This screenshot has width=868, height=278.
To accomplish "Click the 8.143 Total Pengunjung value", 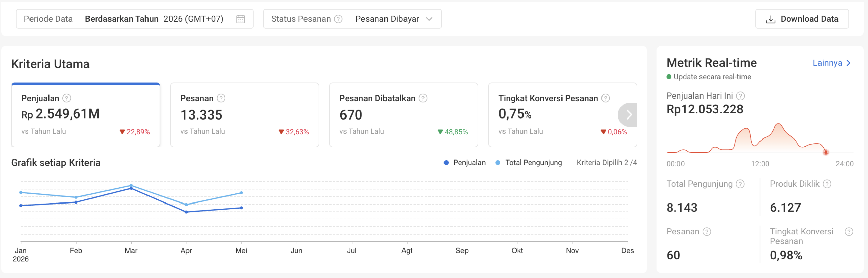I will coord(682,208).
